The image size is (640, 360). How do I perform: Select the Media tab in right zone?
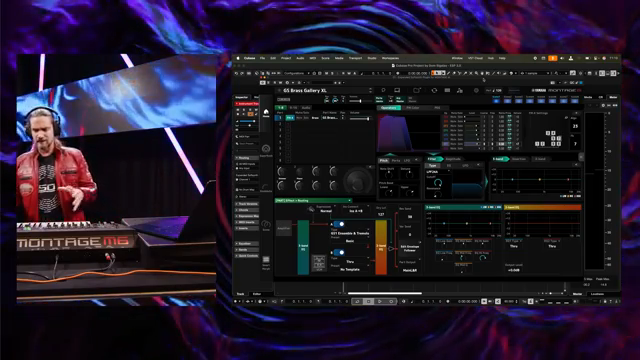[588, 97]
